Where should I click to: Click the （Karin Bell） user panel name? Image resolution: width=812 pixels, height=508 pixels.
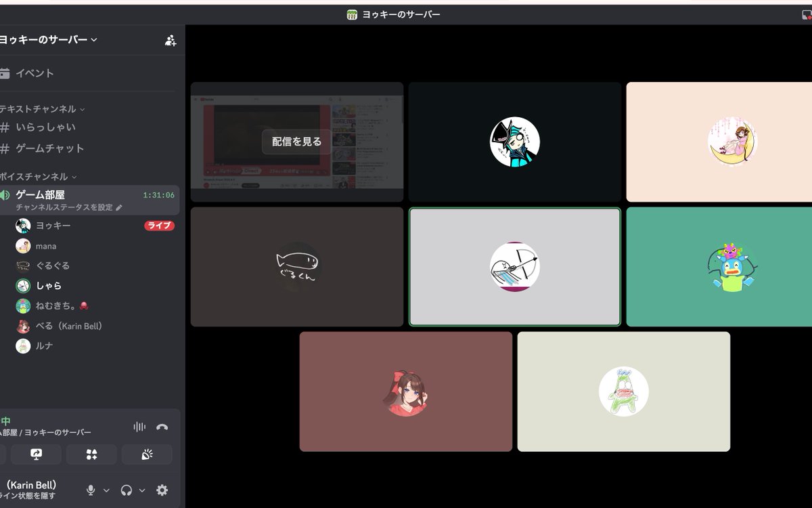pyautogui.click(x=30, y=485)
